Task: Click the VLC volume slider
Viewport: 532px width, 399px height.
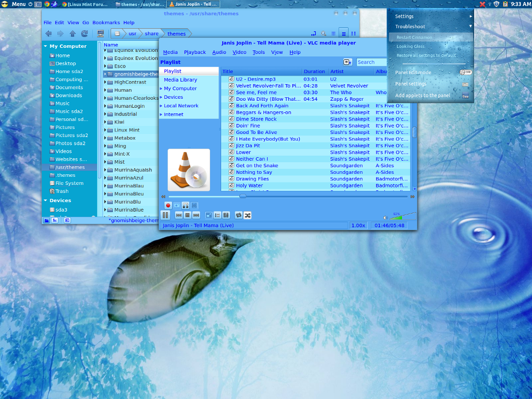Action: pos(403,216)
